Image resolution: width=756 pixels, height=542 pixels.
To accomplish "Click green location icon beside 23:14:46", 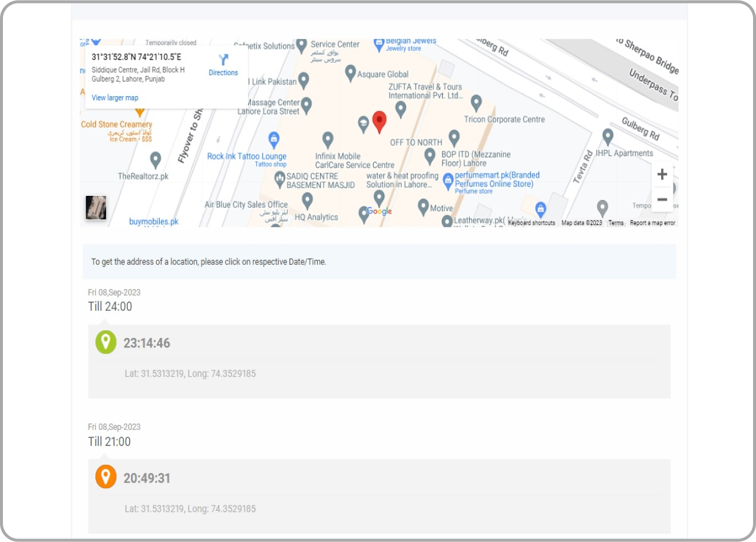I will (106, 343).
